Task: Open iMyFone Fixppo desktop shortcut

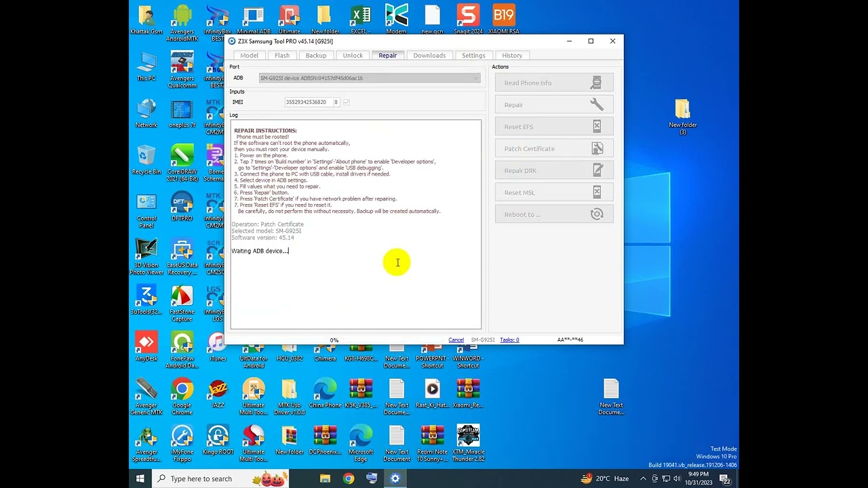Action: tap(182, 444)
